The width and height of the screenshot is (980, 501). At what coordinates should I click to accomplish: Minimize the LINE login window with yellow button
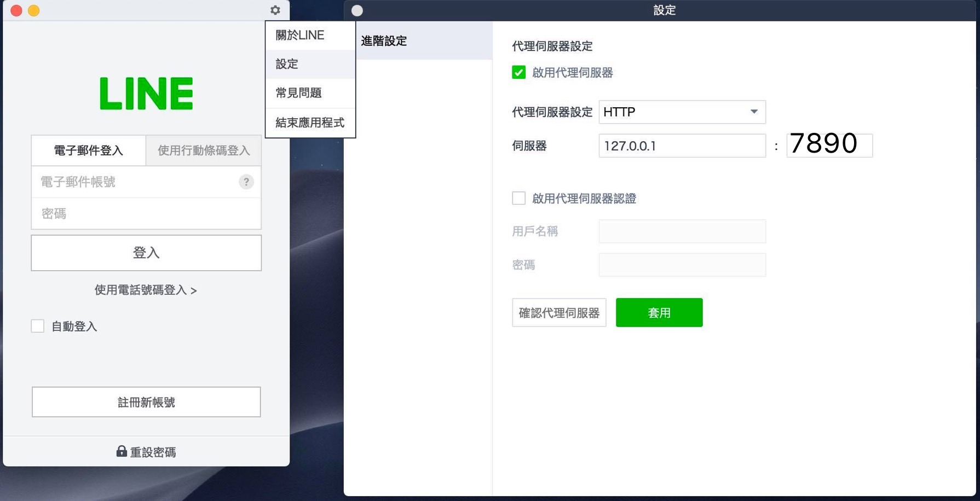[x=34, y=10]
